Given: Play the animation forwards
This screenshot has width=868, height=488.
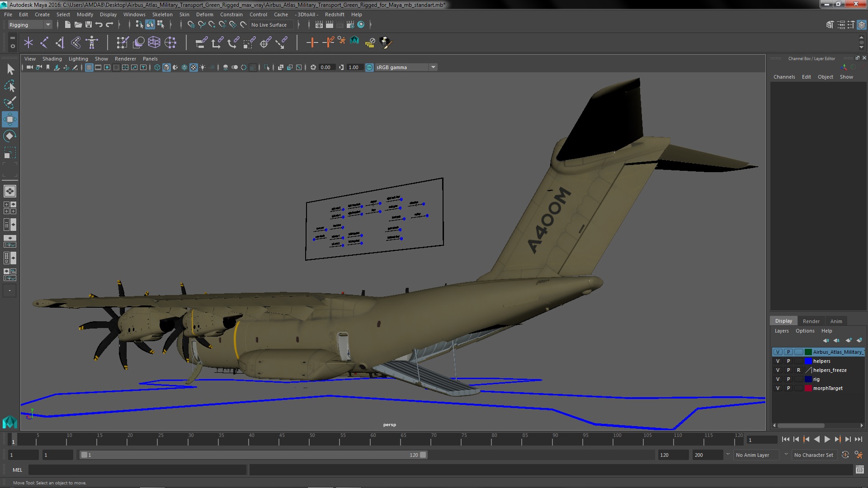Looking at the screenshot, I should pos(827,439).
